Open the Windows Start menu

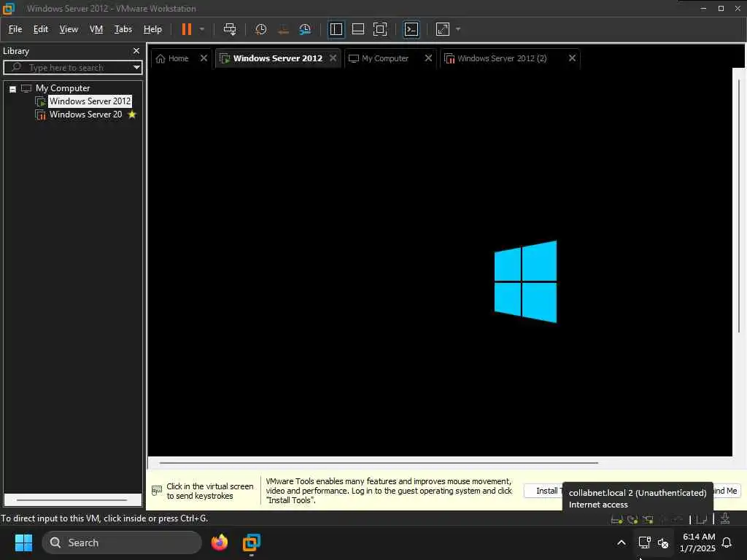(x=23, y=542)
